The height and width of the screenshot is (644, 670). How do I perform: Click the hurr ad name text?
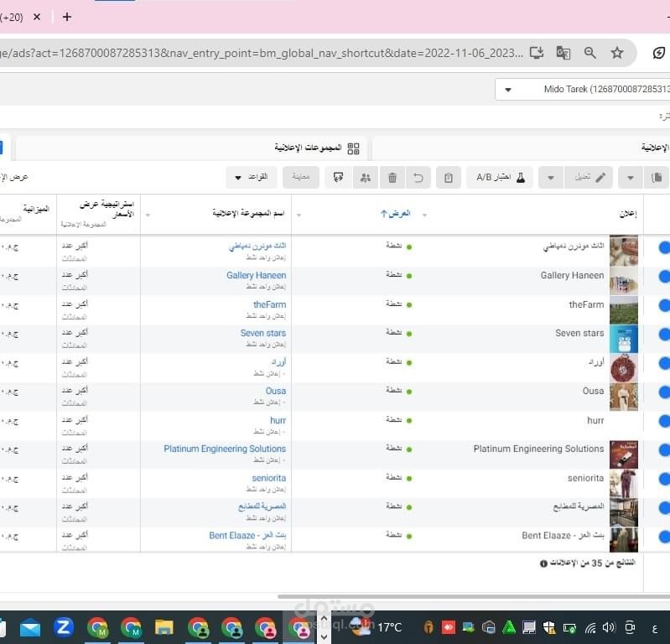595,420
